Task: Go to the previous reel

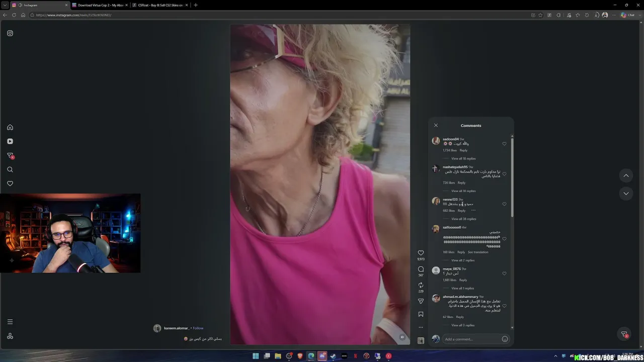Action: [626, 175]
